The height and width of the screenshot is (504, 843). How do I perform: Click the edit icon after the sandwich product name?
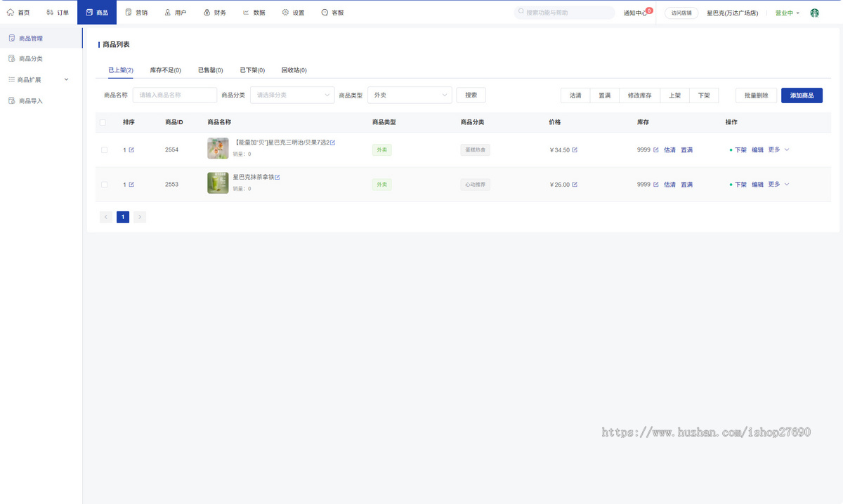click(333, 142)
